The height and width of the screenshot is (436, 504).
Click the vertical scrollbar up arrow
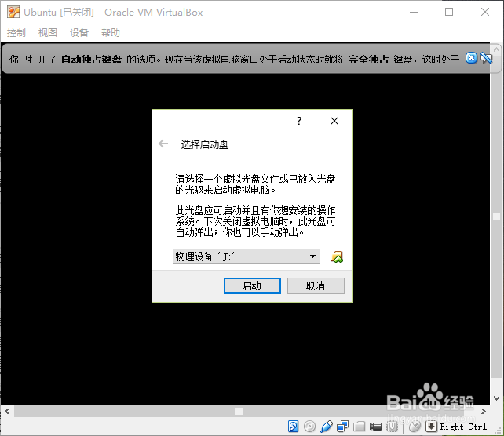click(x=497, y=49)
